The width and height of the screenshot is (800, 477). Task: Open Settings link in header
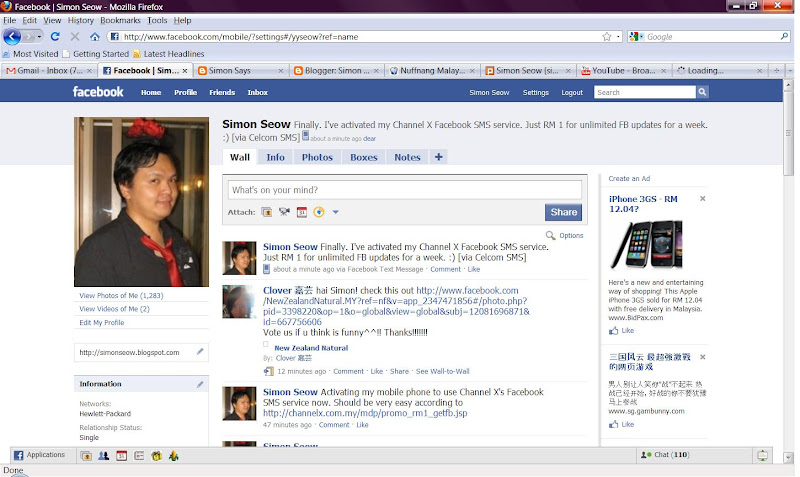pyautogui.click(x=536, y=92)
